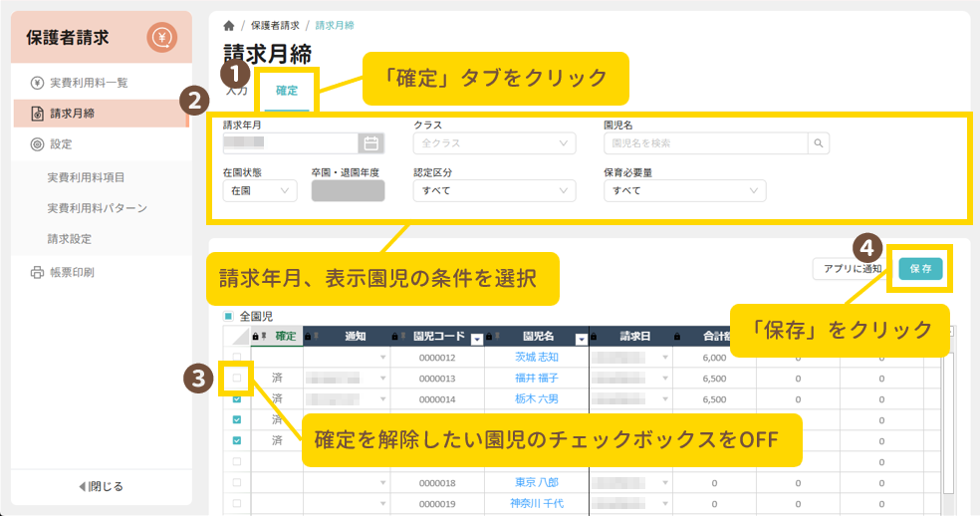The image size is (980, 516).
Task: Expand the 在園状態 dropdown
Action: coord(259,190)
